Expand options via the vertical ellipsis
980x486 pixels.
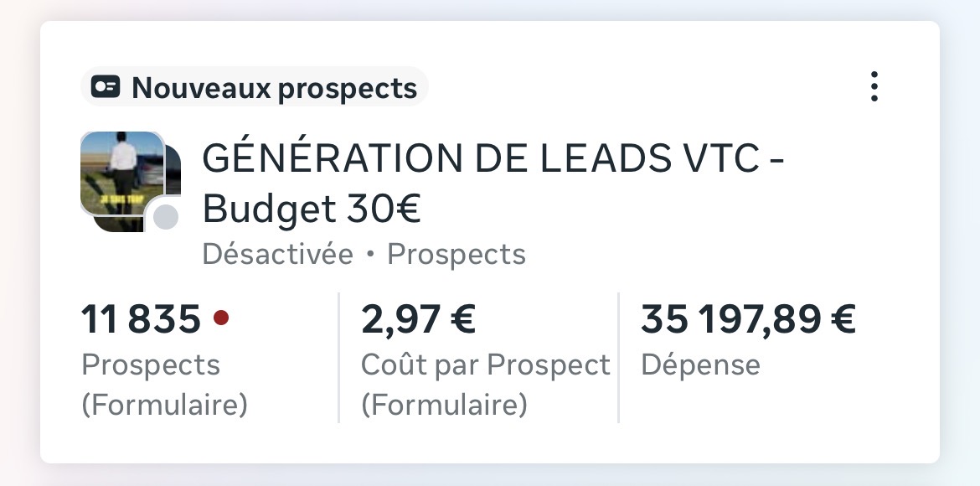pos(874,86)
